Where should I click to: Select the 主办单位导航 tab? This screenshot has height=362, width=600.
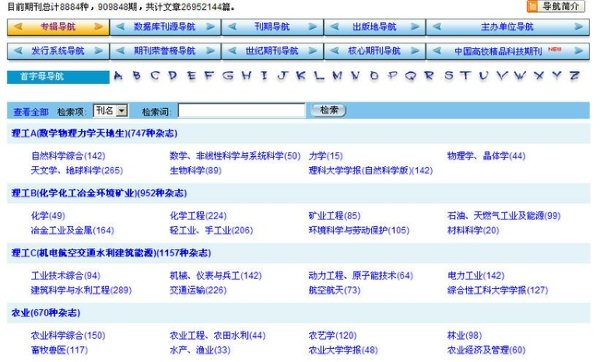(x=508, y=27)
